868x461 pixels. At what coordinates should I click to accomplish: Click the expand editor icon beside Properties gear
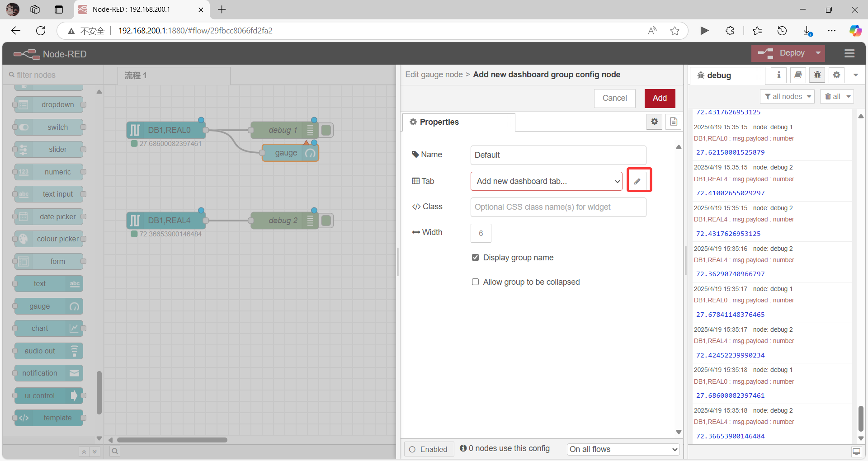673,122
